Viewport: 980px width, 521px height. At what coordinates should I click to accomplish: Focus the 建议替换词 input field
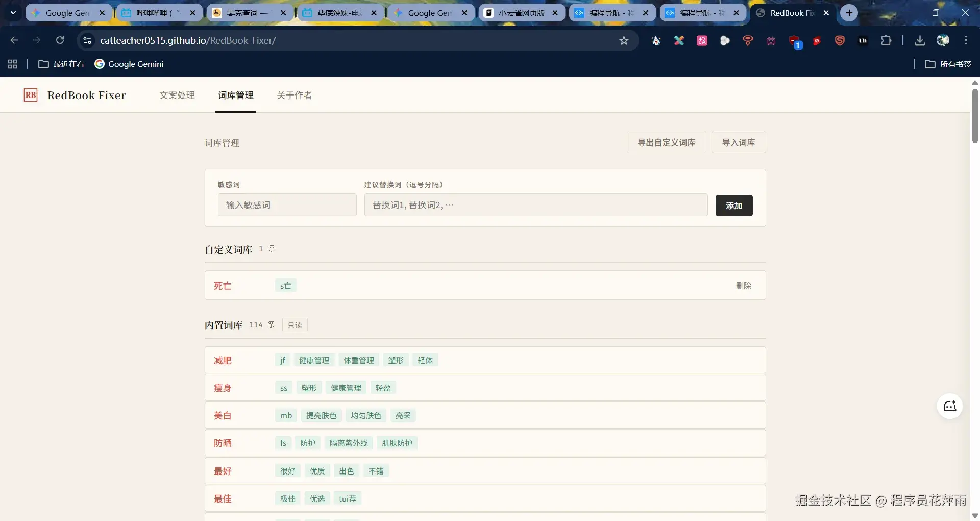pyautogui.click(x=536, y=204)
